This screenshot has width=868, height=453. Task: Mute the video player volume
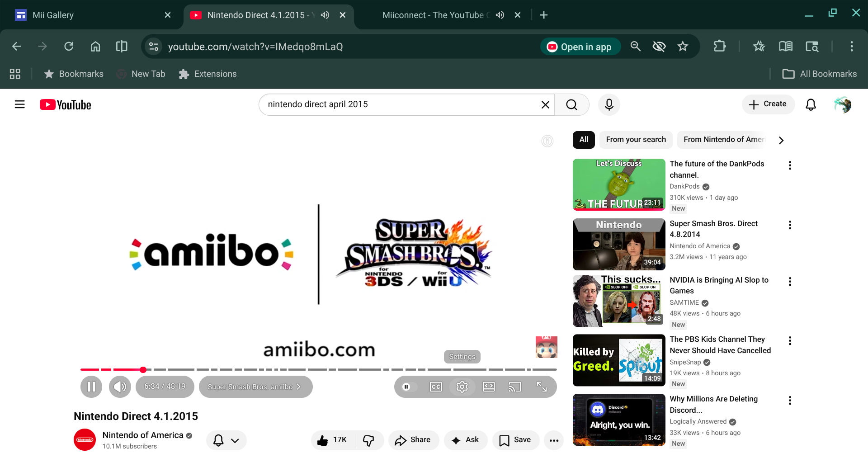(x=120, y=387)
